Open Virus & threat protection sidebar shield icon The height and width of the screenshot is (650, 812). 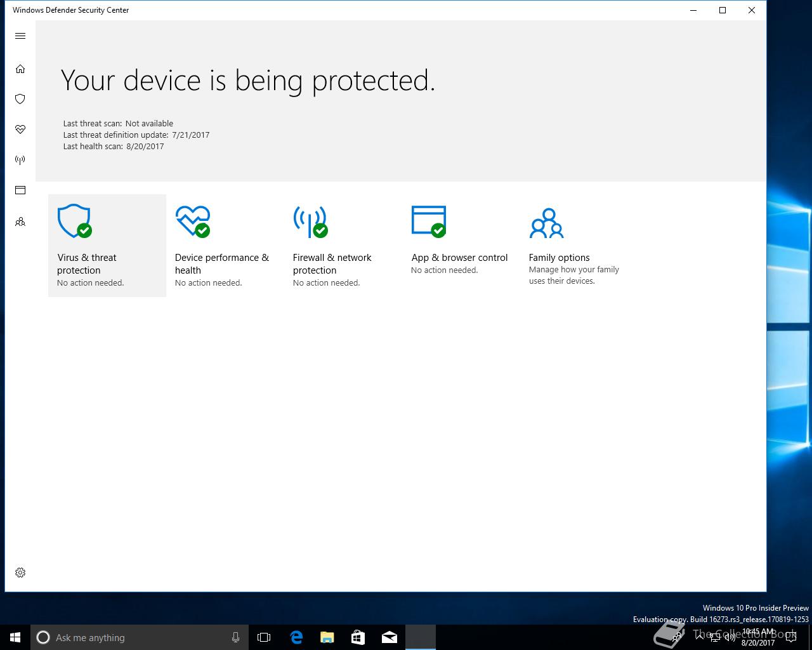pyautogui.click(x=20, y=99)
